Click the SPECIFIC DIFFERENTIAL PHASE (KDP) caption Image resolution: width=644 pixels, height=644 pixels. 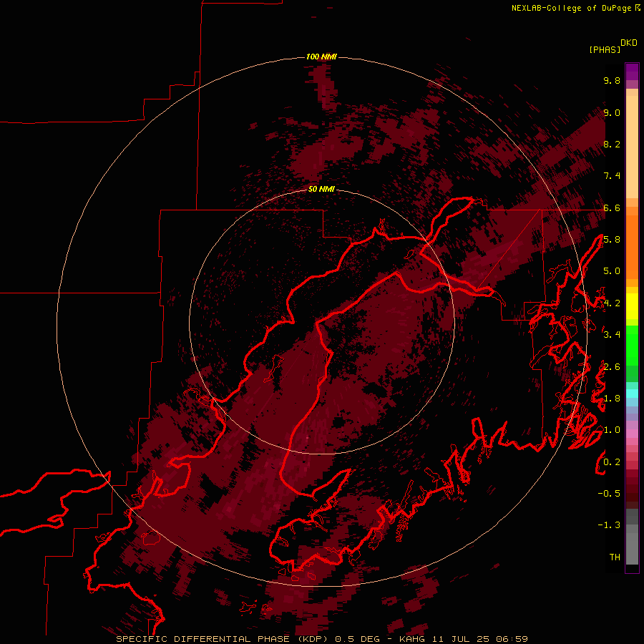223,639
